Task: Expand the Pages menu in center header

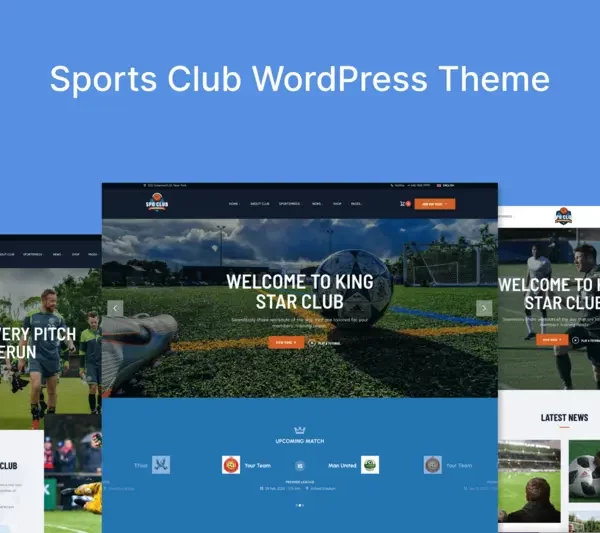Action: point(356,204)
